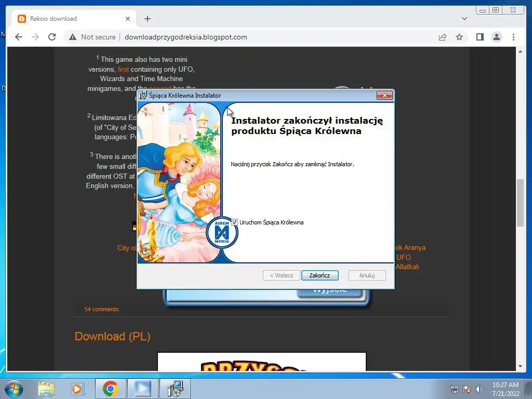
Task: Click the Przygody banner image
Action: [x=262, y=362]
